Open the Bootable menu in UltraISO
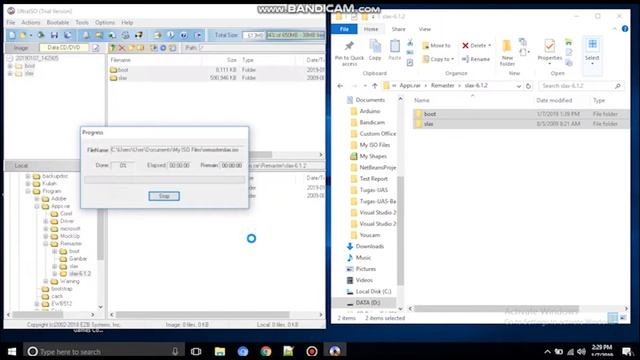The width and height of the screenshot is (640, 360). click(58, 22)
